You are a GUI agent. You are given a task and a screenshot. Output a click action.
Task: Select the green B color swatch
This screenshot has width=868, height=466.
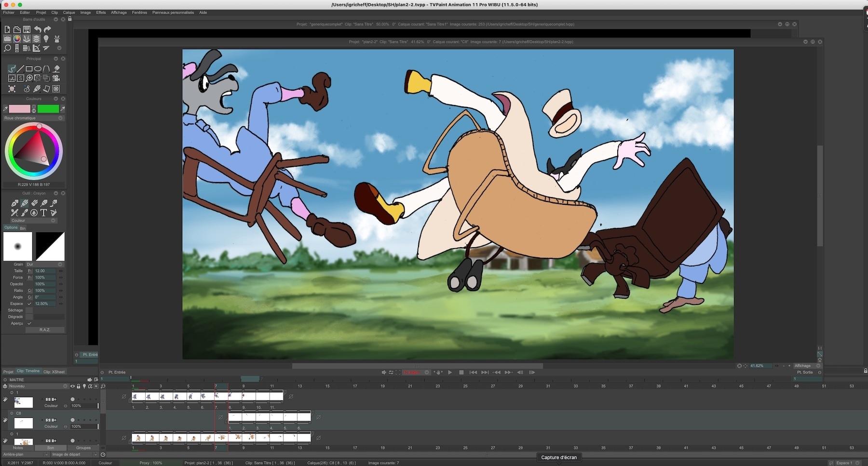click(x=48, y=109)
